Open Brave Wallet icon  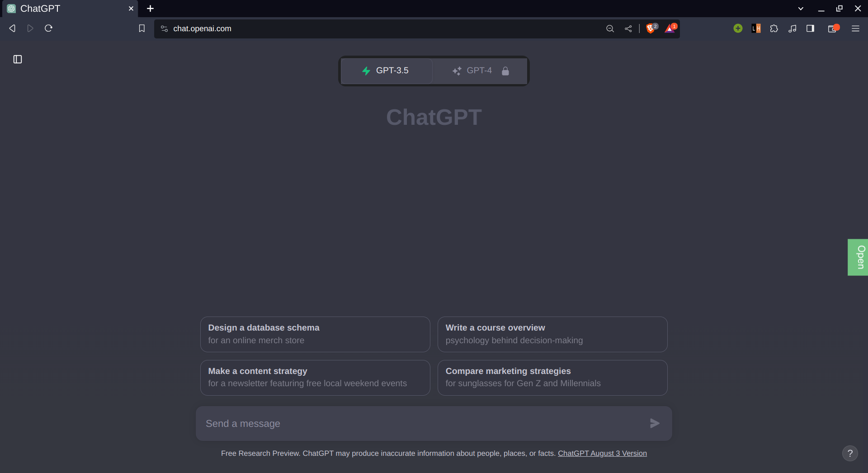coord(833,28)
